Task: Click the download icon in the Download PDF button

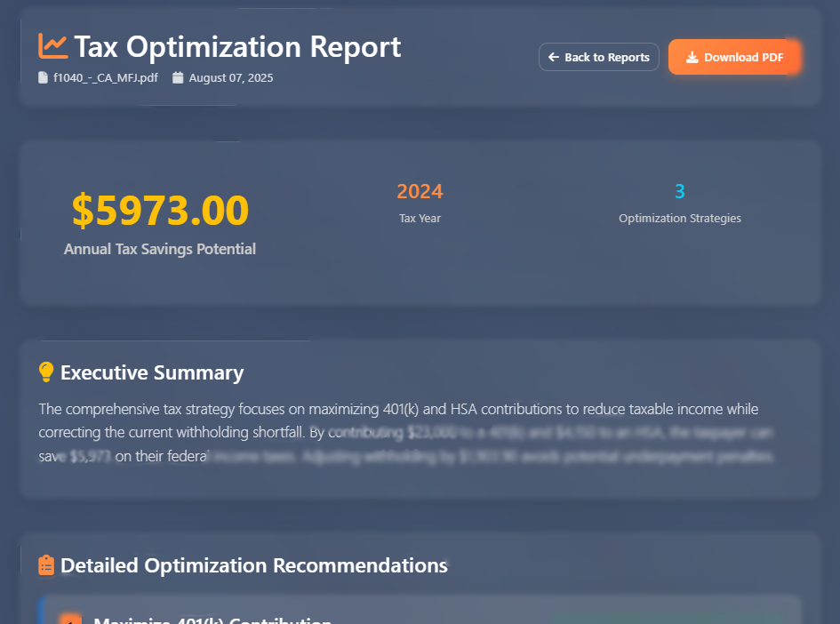Action: 692,58
